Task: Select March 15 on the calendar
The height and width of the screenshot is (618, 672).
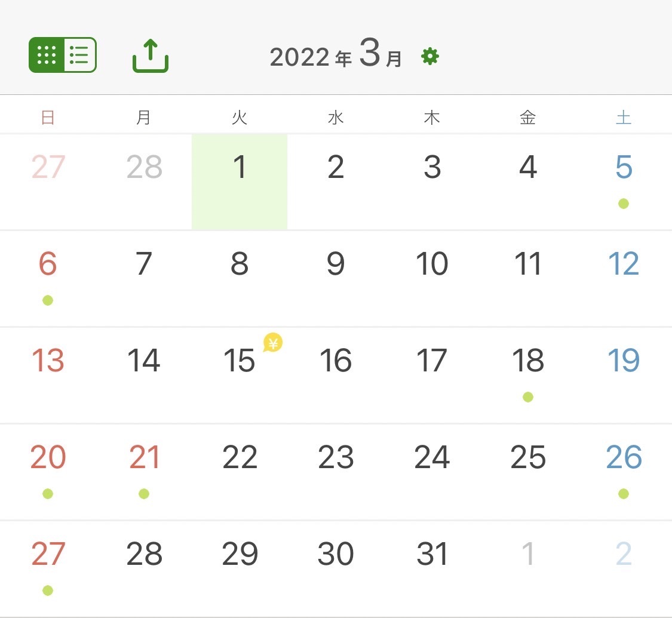Action: [239, 361]
